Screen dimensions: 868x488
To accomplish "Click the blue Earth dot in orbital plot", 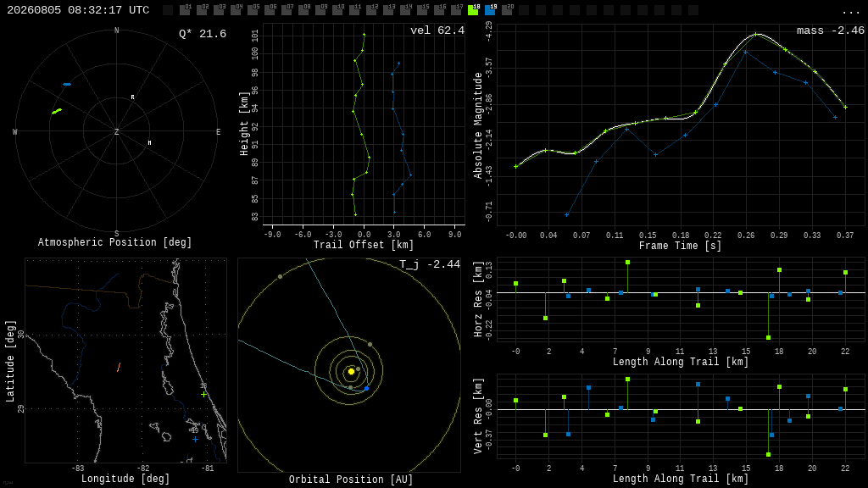I will [366, 388].
